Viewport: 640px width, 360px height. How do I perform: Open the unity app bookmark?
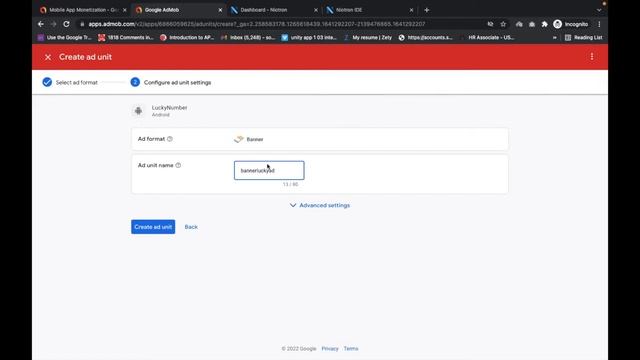click(309, 38)
